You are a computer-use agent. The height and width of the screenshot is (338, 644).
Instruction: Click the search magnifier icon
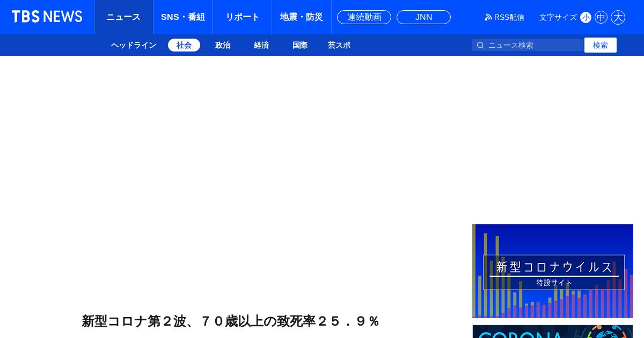pyautogui.click(x=480, y=45)
